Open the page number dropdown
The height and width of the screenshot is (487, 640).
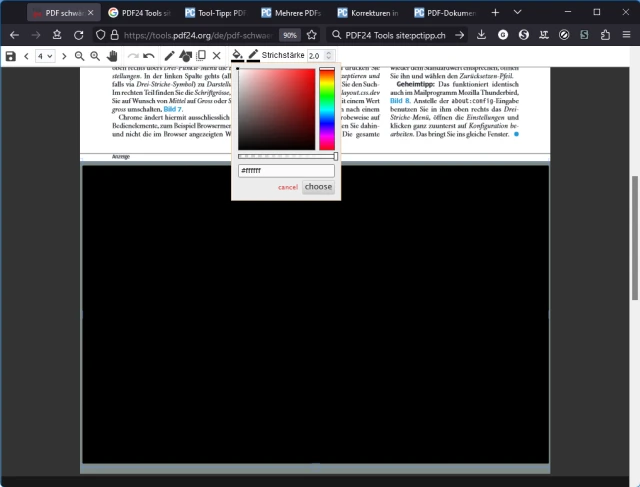coord(45,56)
